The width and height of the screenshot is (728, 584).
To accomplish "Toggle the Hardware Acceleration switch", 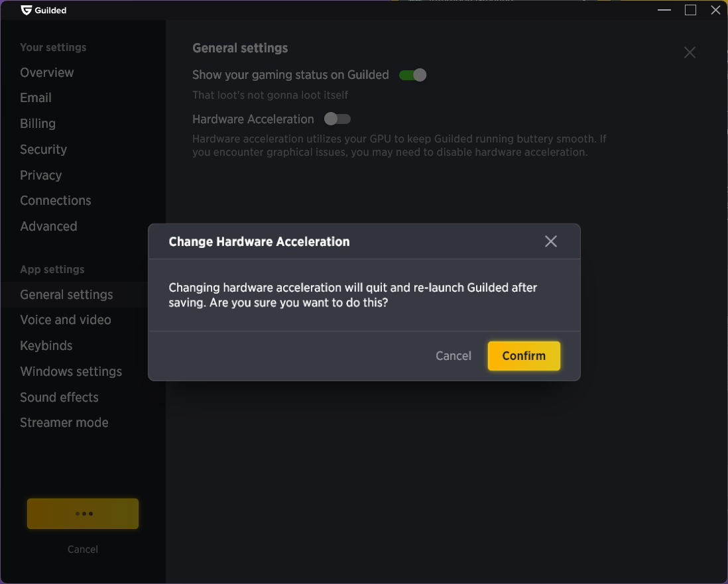I will (x=337, y=119).
